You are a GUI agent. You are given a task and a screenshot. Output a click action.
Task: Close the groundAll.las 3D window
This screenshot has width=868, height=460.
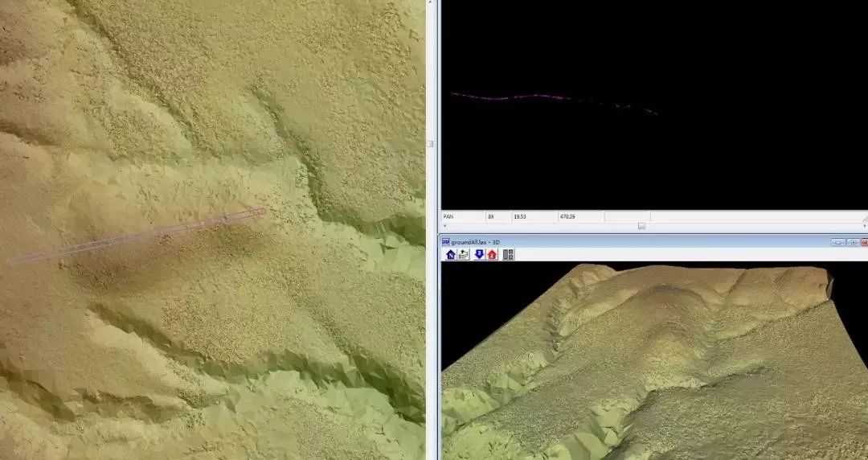click(865, 241)
